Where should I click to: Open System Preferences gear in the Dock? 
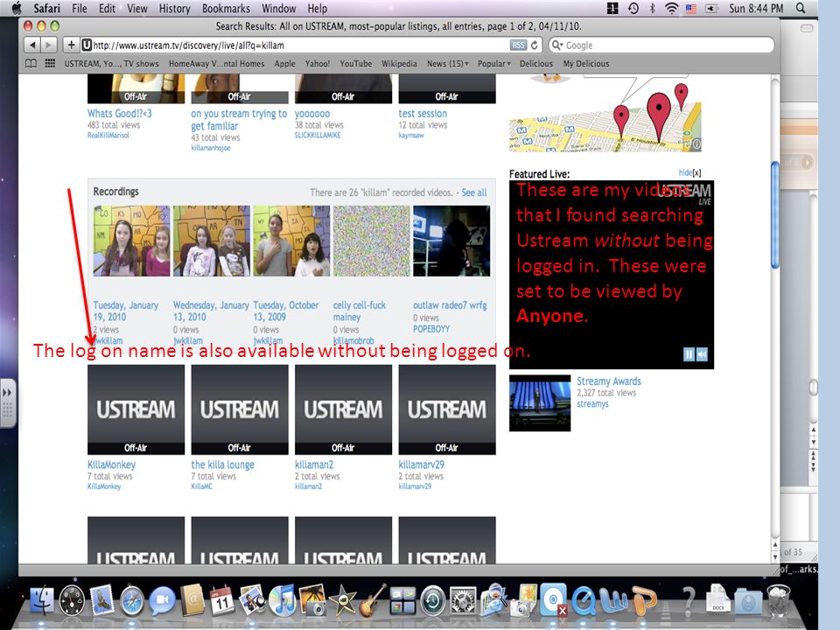click(463, 600)
